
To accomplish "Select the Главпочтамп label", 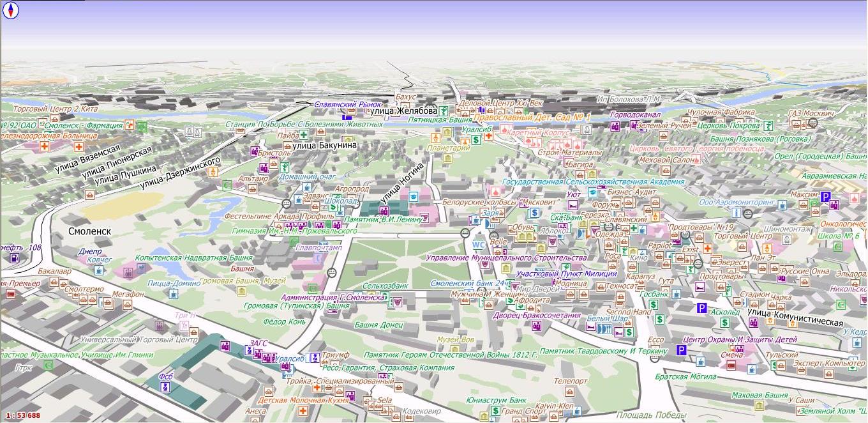I will (x=319, y=248).
